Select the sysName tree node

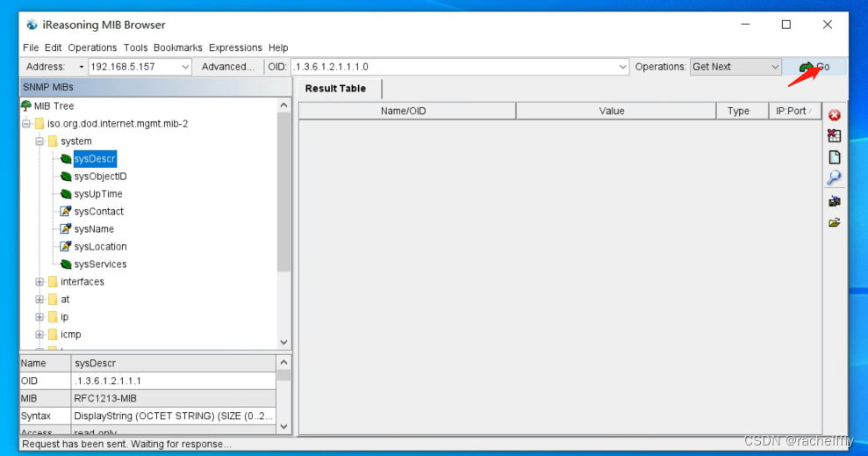coord(94,228)
